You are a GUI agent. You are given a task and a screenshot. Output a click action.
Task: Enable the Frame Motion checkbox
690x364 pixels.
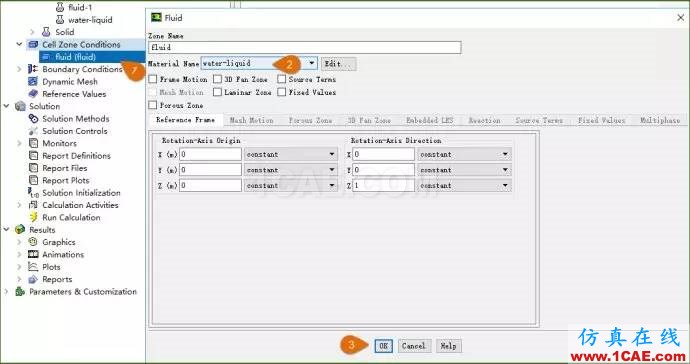(153, 79)
